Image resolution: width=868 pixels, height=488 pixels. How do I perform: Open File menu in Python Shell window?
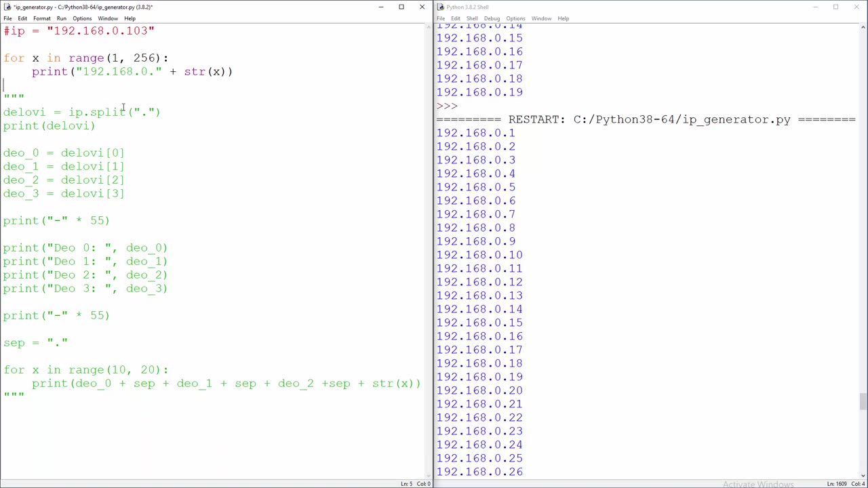(x=441, y=18)
